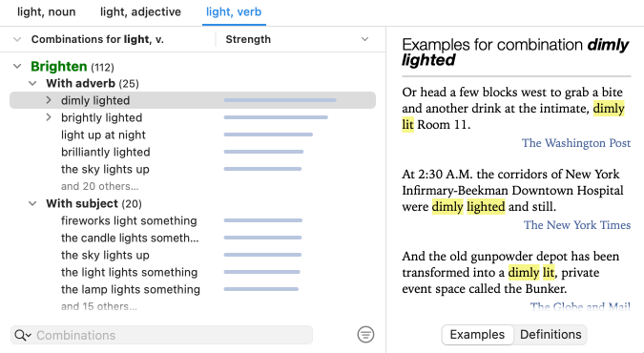The width and height of the screenshot is (644, 353).
Task: Expand the dimly lighted row
Action: pyautogui.click(x=49, y=100)
